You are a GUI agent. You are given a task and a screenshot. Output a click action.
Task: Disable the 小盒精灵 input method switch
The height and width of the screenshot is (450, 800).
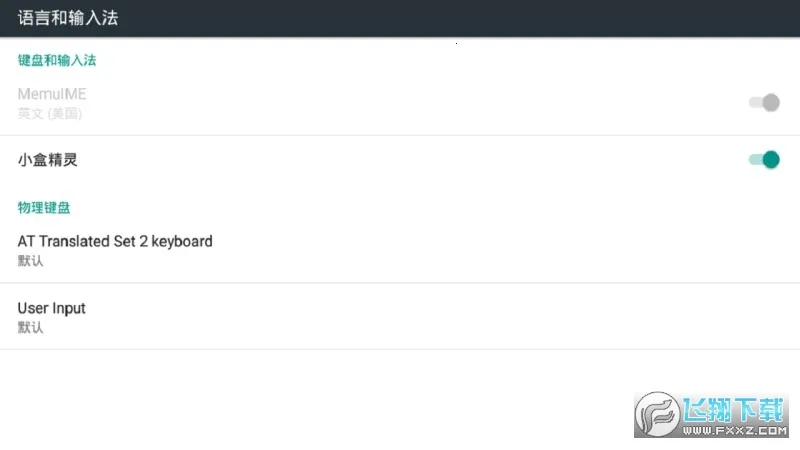coord(763,160)
